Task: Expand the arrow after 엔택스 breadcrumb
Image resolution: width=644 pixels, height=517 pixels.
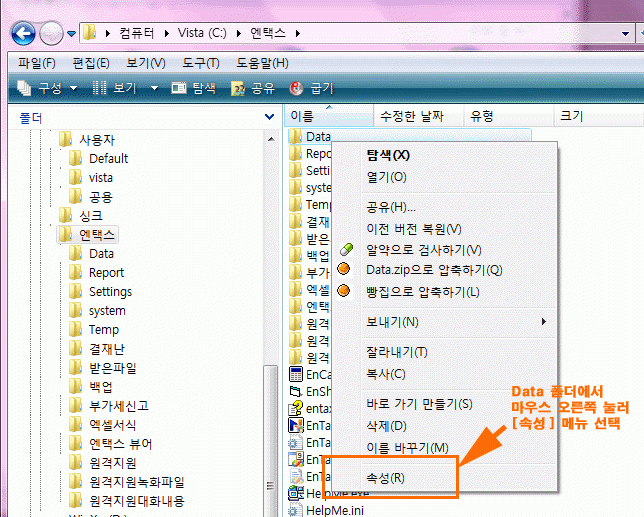Action: tap(298, 33)
